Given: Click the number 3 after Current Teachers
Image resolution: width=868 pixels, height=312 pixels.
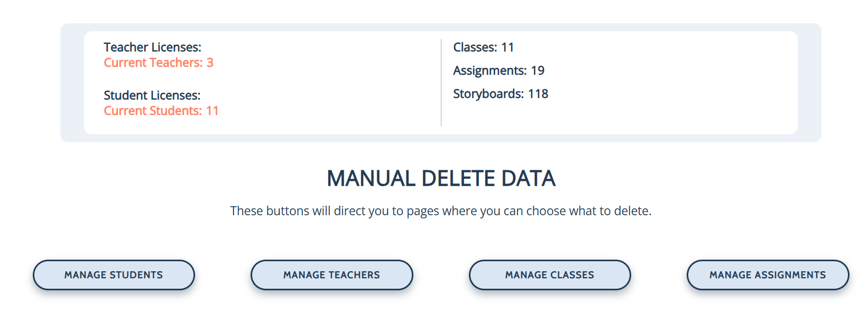Looking at the screenshot, I should [x=210, y=62].
